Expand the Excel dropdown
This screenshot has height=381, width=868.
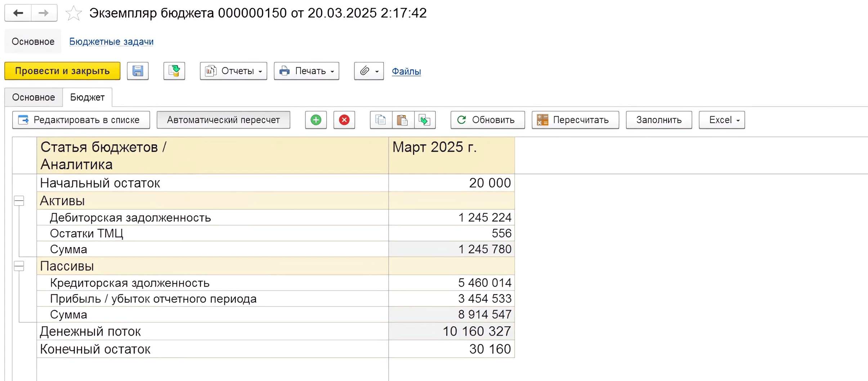(722, 120)
